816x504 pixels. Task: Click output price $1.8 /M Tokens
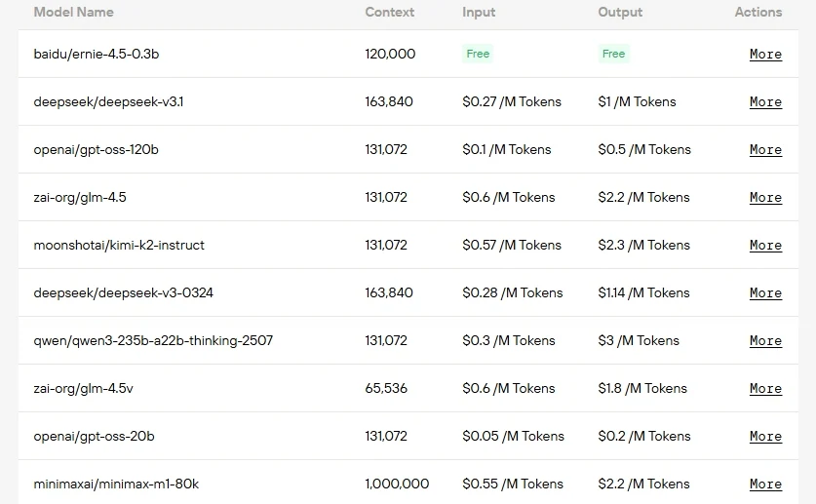pyautogui.click(x=642, y=389)
